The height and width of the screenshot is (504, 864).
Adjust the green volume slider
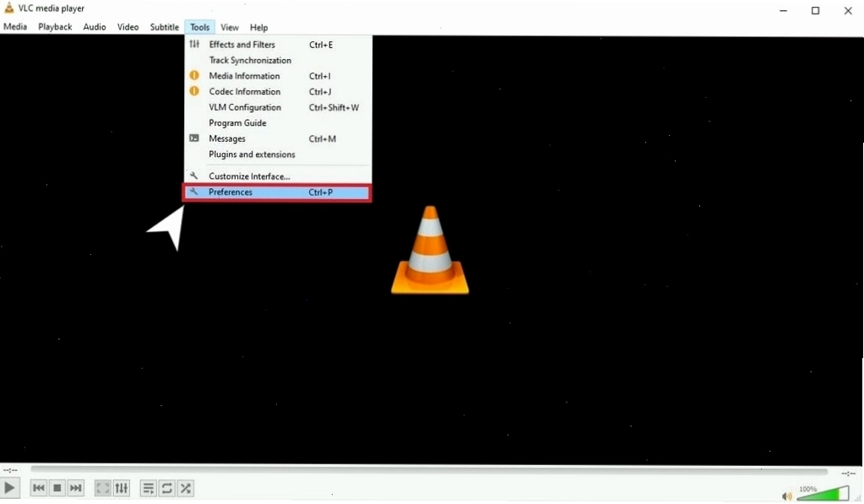823,493
